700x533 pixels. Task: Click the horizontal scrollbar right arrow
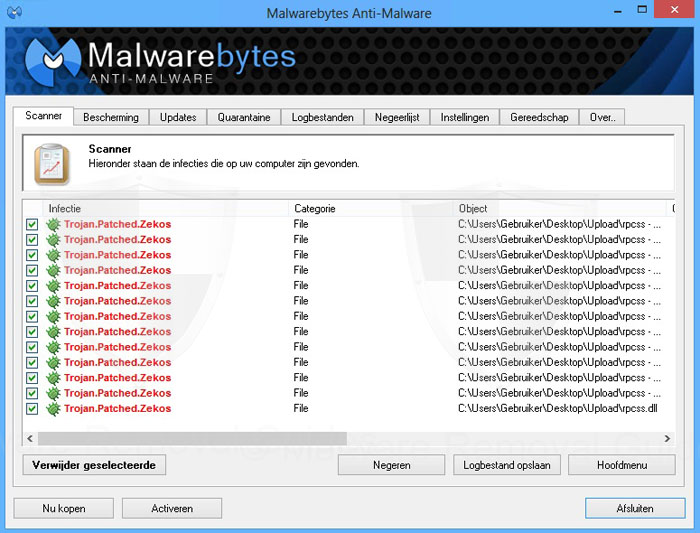667,438
